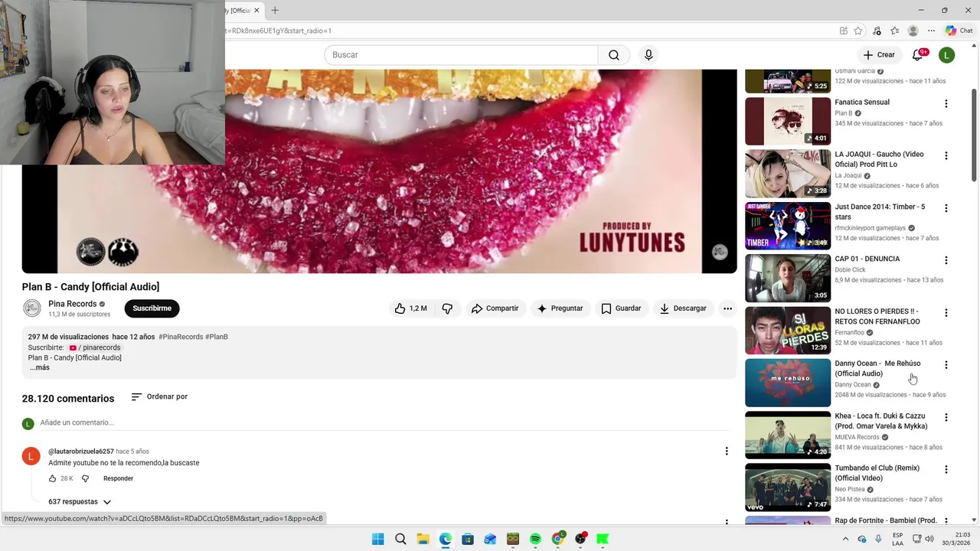The width and height of the screenshot is (980, 551).
Task: Play CAP 01 DENUNCIA thumbnail
Action: coord(788,278)
